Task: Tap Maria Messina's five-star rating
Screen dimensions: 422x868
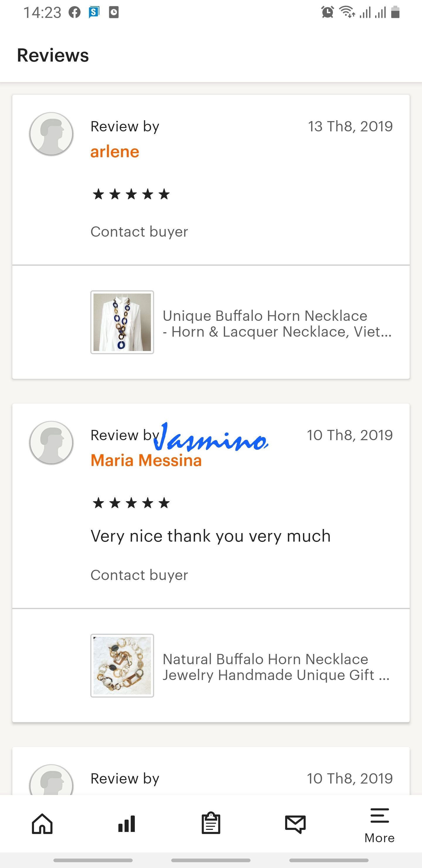Action: (x=131, y=503)
